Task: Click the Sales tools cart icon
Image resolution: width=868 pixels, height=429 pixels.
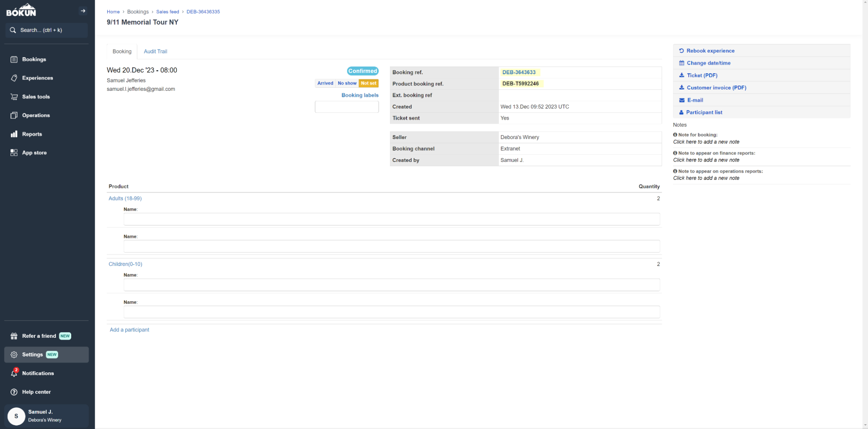Action: click(x=14, y=97)
